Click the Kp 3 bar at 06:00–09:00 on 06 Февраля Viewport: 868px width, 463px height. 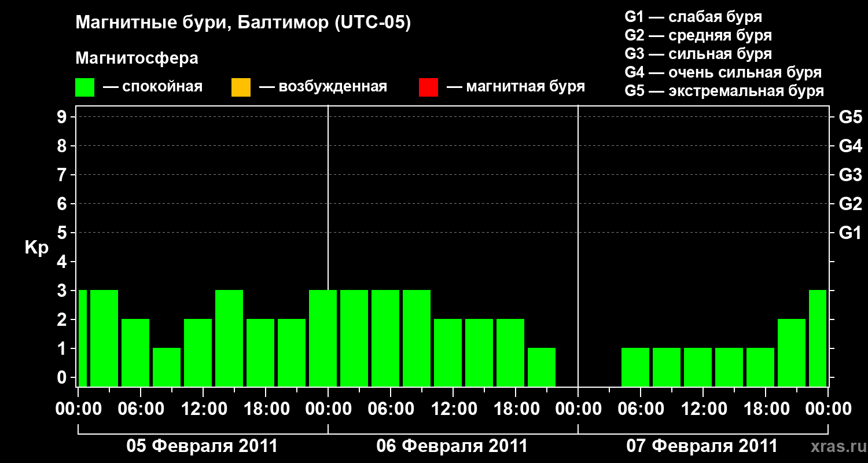pos(417,338)
